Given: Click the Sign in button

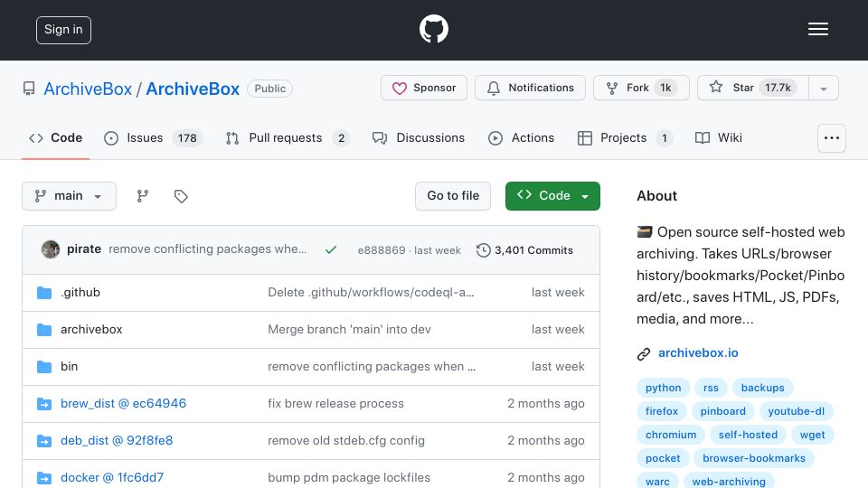Looking at the screenshot, I should (63, 30).
